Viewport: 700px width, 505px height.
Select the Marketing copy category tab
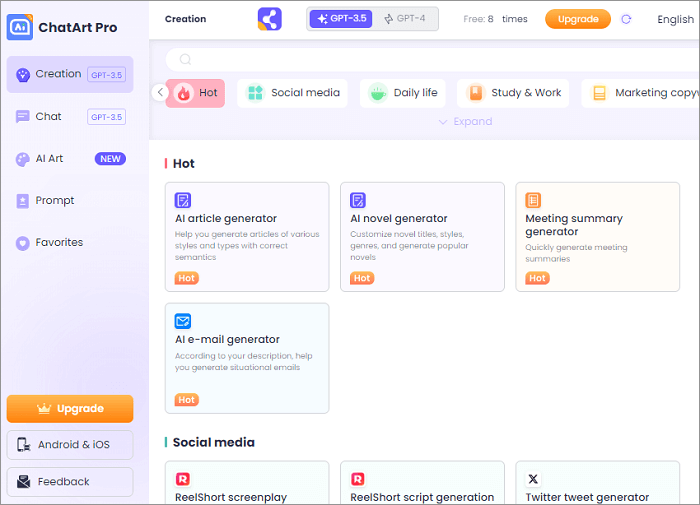pos(640,93)
